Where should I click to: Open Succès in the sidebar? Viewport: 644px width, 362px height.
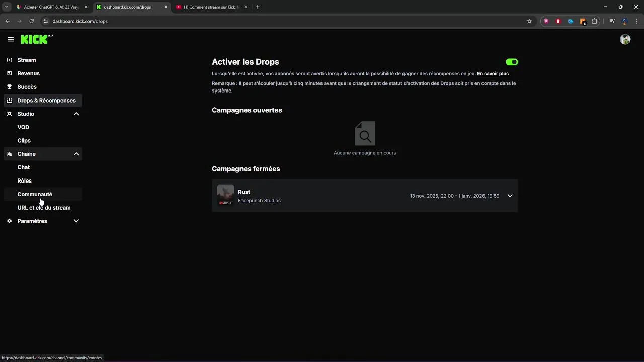[x=43, y=87]
